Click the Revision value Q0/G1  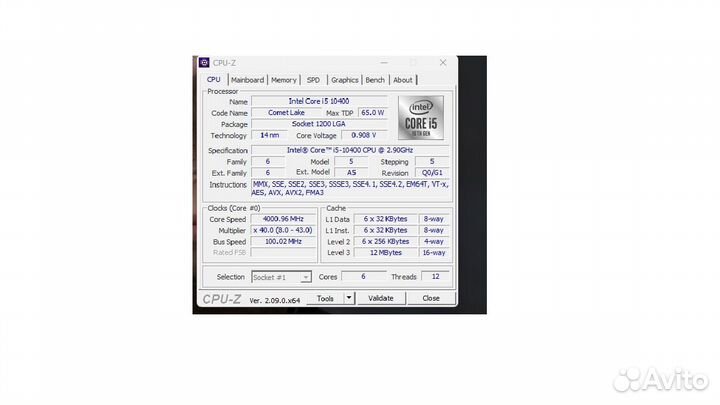[x=432, y=173]
